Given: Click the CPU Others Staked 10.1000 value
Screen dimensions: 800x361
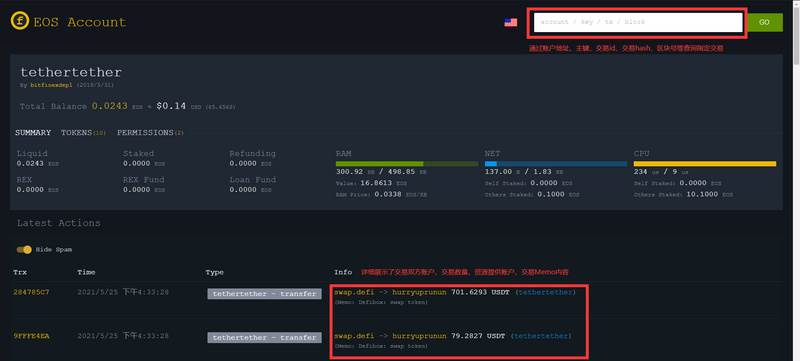Looking at the screenshot, I should [x=702, y=195].
